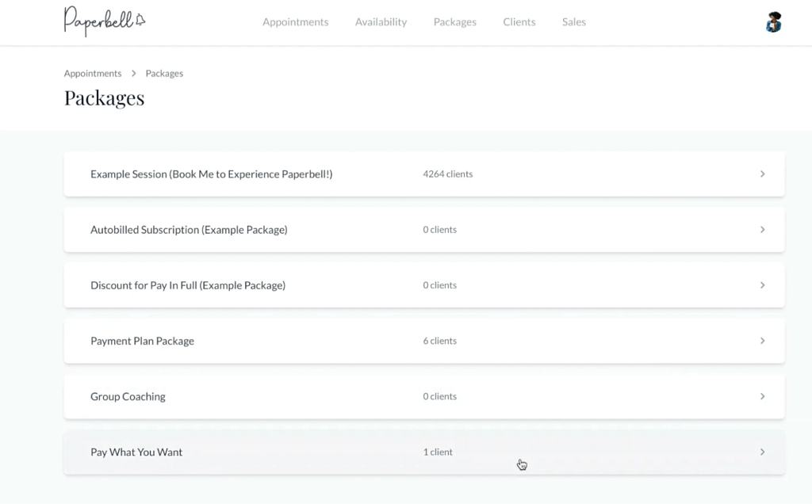The height and width of the screenshot is (504, 812).
Task: Open the Availability nav tab
Action: point(381,21)
